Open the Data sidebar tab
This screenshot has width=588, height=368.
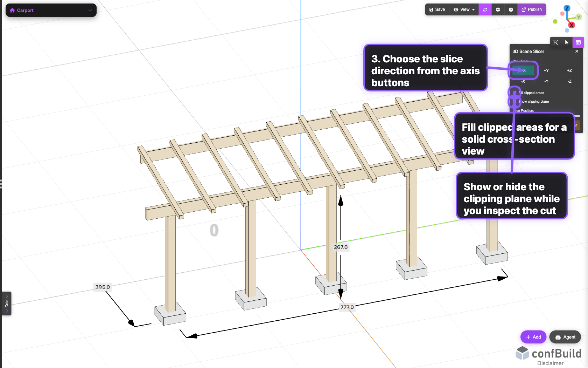pyautogui.click(x=6, y=304)
